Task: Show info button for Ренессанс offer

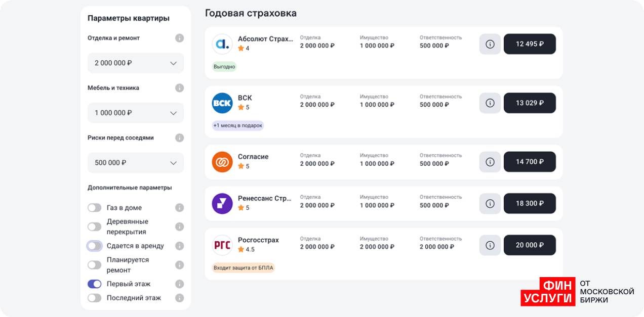Action: point(490,203)
